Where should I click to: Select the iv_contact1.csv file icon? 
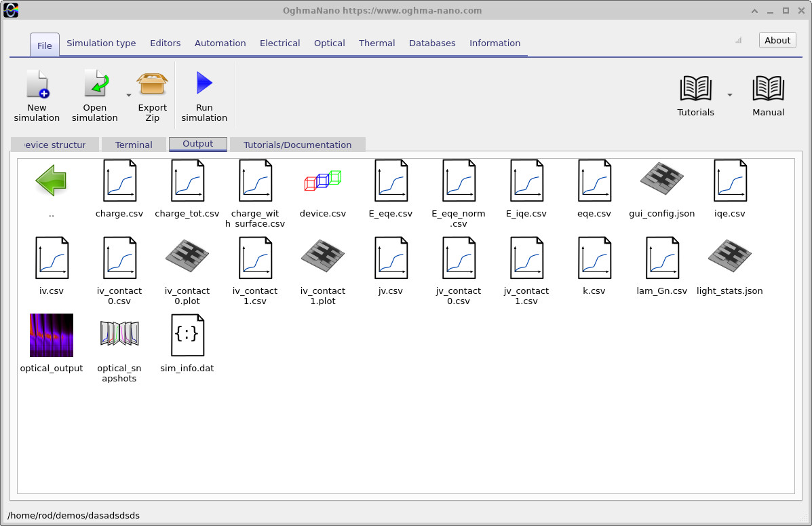tap(255, 257)
